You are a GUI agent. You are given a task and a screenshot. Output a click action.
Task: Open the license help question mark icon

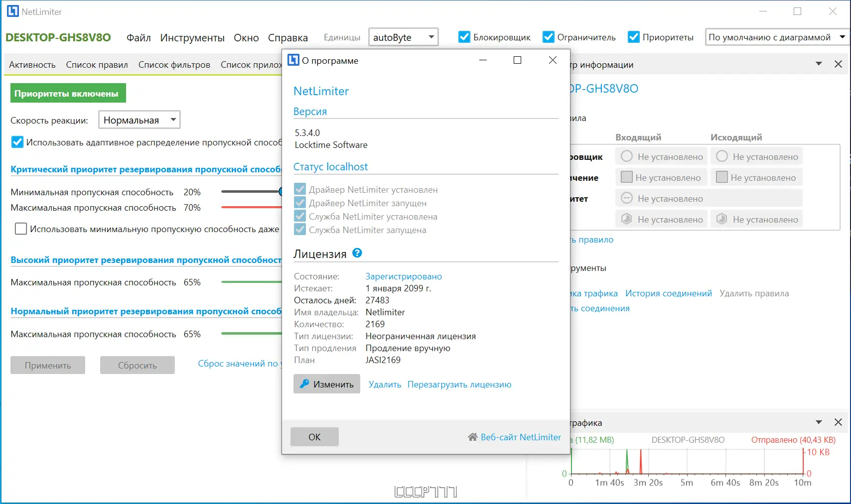(357, 253)
